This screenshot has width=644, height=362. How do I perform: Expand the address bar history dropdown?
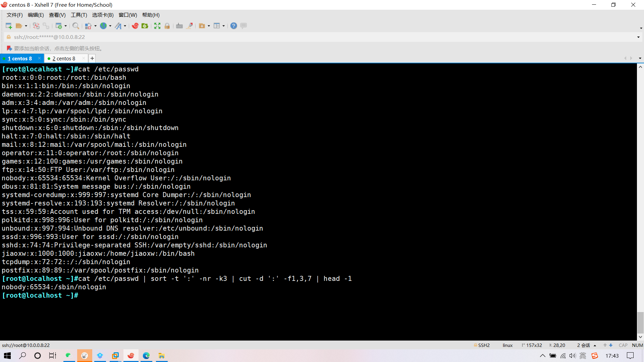pyautogui.click(x=638, y=37)
